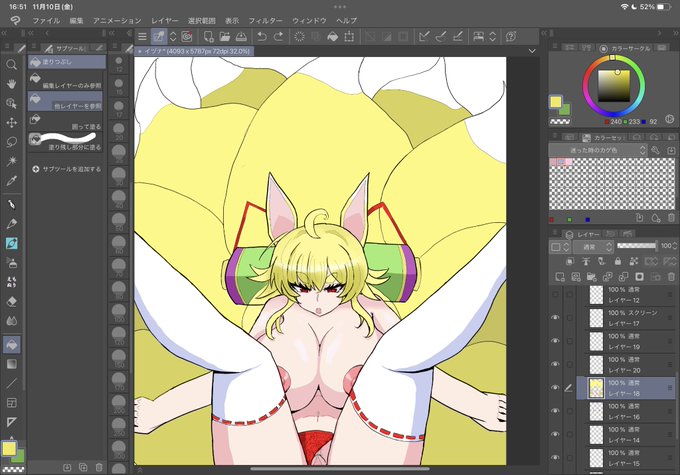The width and height of the screenshot is (680, 475).
Task: Open the blending mode 通常 dropdown
Action: tap(592, 247)
